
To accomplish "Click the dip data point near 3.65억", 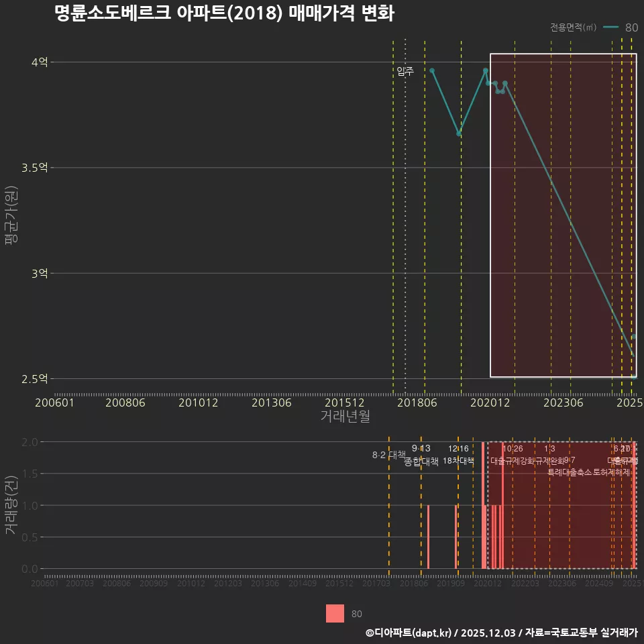I will 460,133.
